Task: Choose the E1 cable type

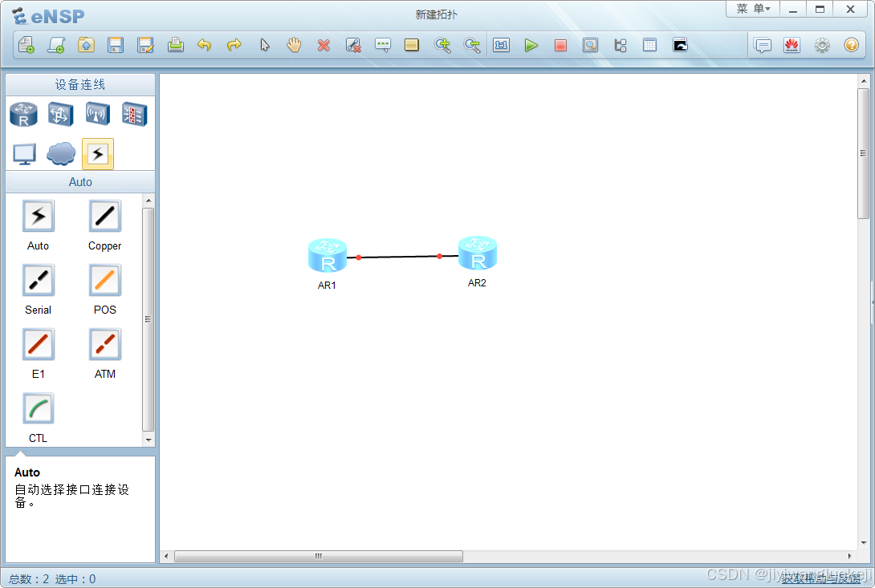Action: (x=38, y=344)
